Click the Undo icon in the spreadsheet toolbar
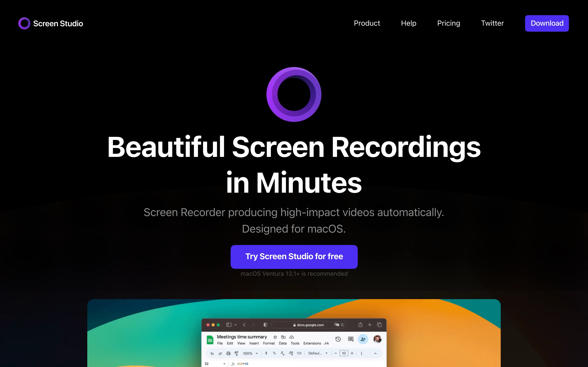Screen dimensions: 588x367 pos(212,354)
